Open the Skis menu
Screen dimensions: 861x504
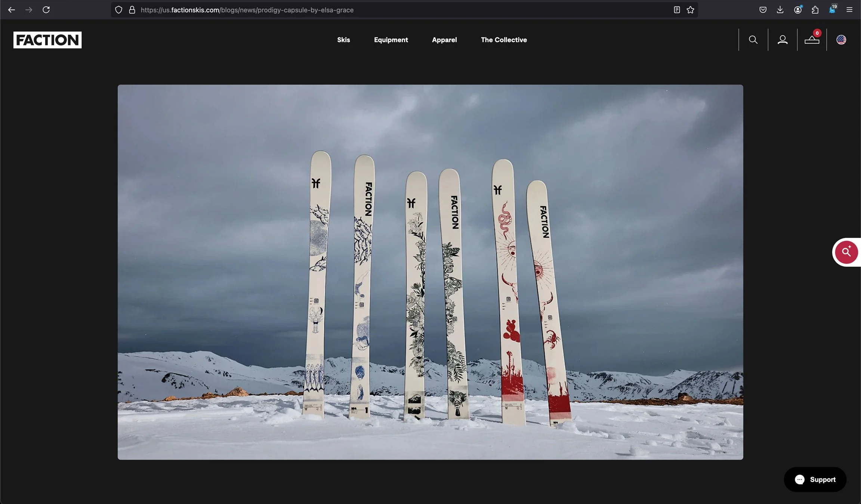[343, 40]
